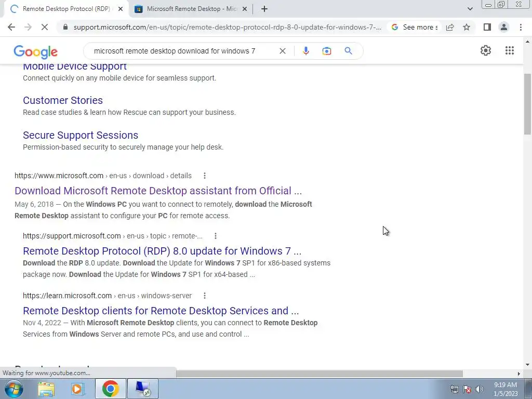Close the Microsoft Remote Desktop tab

coord(245,9)
